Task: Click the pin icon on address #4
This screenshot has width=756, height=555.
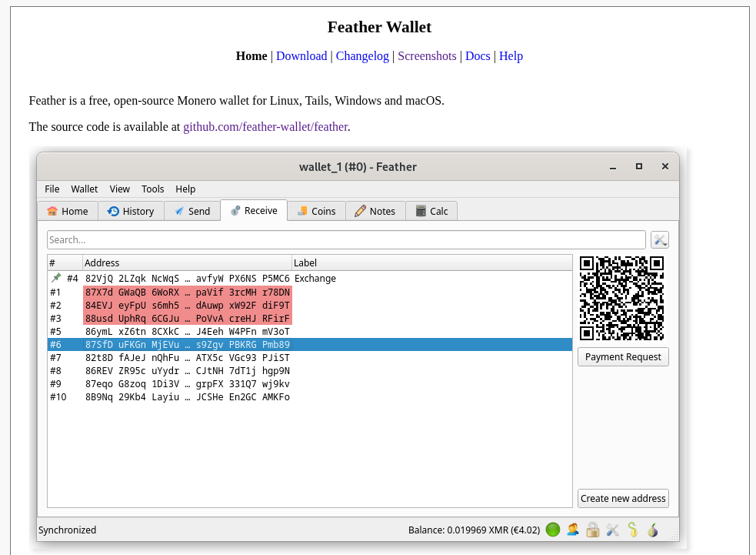Action: coord(56,278)
